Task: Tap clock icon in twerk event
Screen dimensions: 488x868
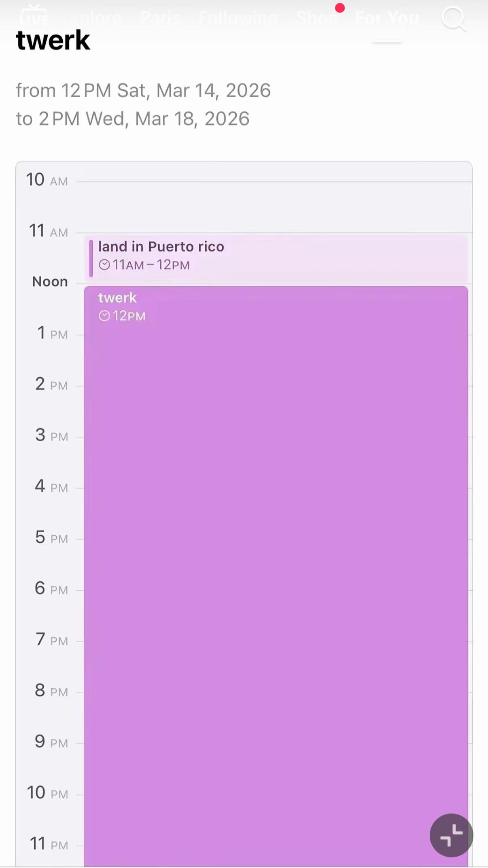Action: coord(104,316)
